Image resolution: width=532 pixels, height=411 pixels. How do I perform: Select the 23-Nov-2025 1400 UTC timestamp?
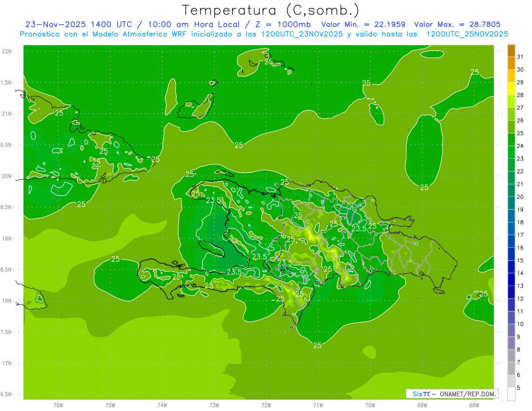78,24
